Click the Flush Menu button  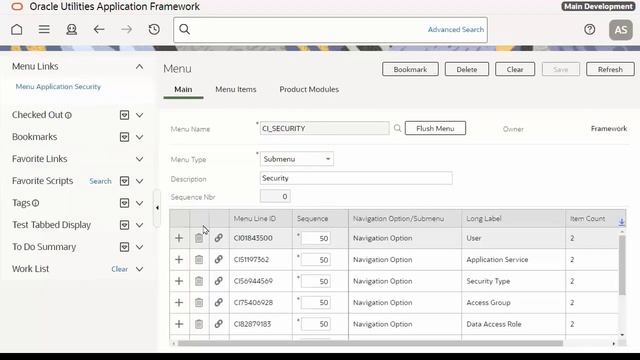pyautogui.click(x=435, y=128)
